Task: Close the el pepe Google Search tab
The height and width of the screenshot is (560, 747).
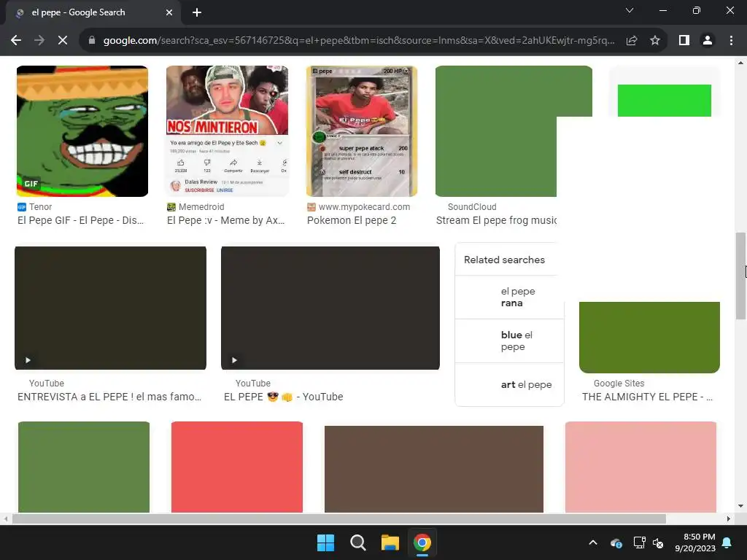Action: pyautogui.click(x=169, y=13)
